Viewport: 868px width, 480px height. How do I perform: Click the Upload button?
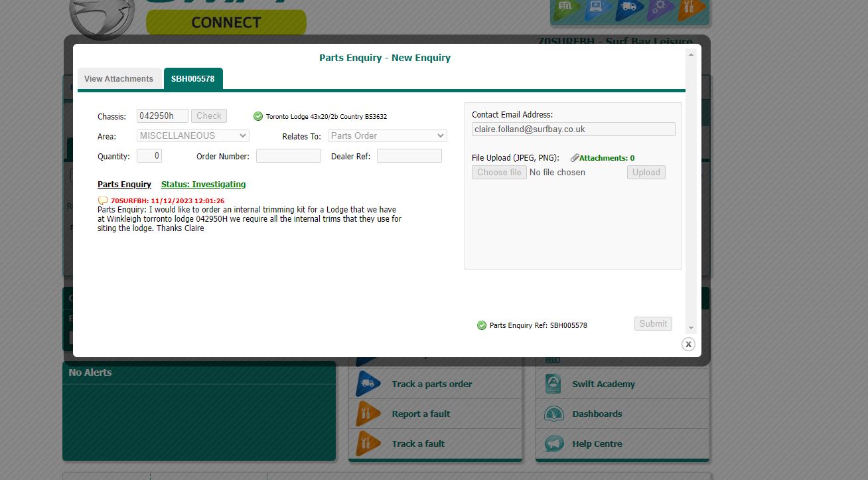point(646,173)
